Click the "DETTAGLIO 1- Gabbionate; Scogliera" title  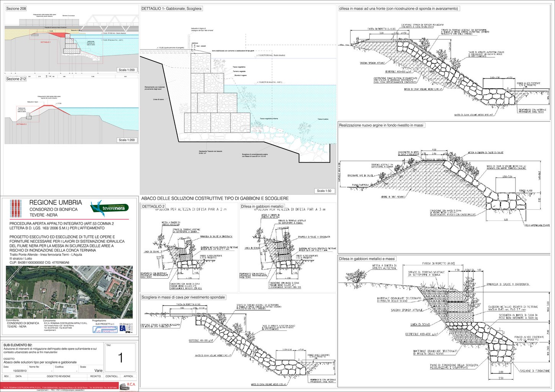point(171,8)
